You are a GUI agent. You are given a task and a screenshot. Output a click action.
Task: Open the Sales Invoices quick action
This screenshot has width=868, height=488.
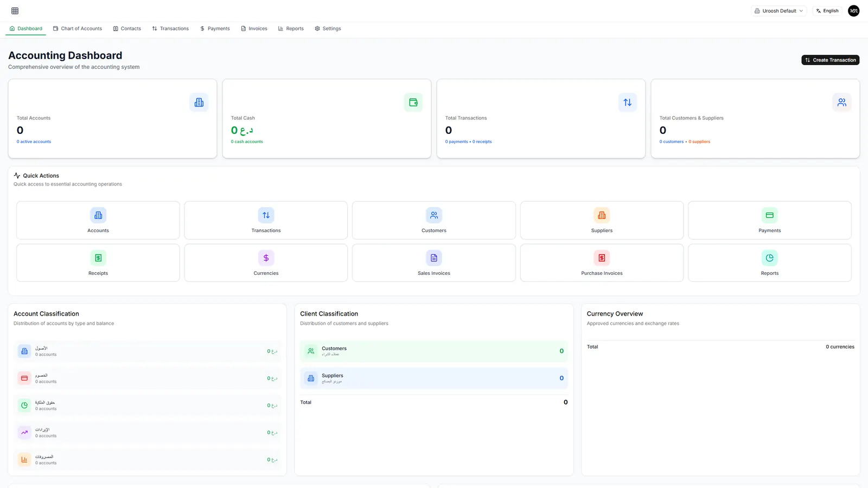(434, 263)
